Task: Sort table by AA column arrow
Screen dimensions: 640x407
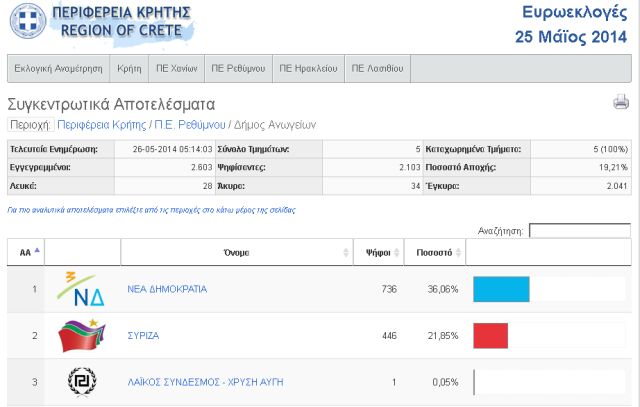Action: tap(37, 252)
